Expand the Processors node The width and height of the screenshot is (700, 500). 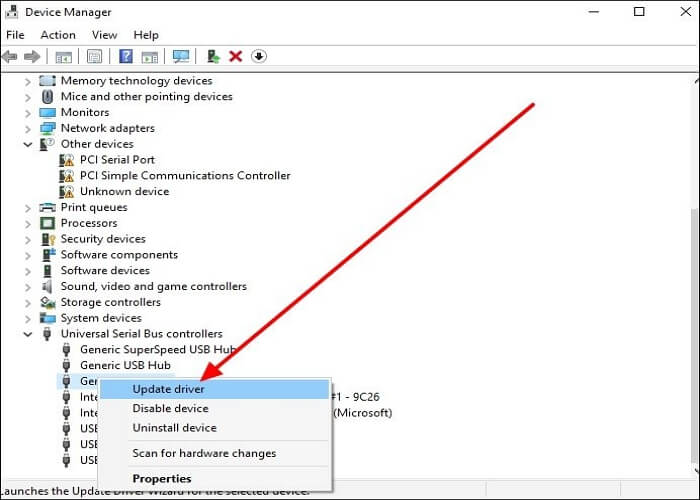[28, 224]
